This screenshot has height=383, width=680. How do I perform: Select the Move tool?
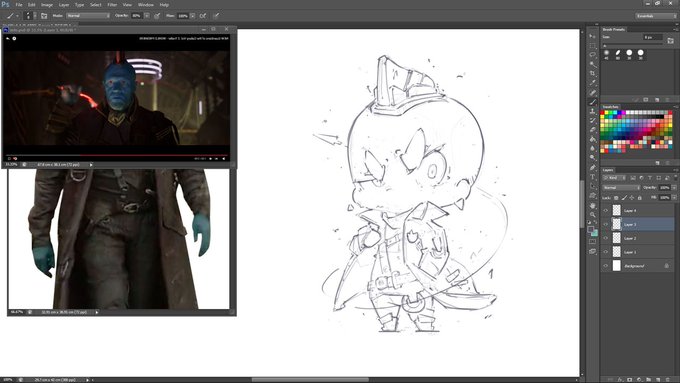coord(592,36)
